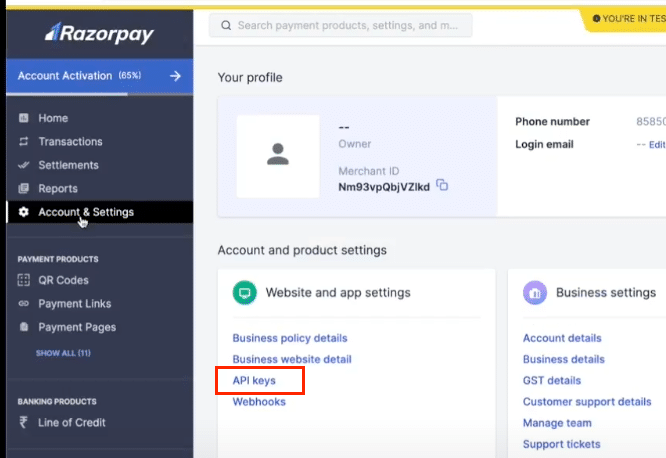The height and width of the screenshot is (458, 666).
Task: Open Business website detail link
Action: (292, 359)
